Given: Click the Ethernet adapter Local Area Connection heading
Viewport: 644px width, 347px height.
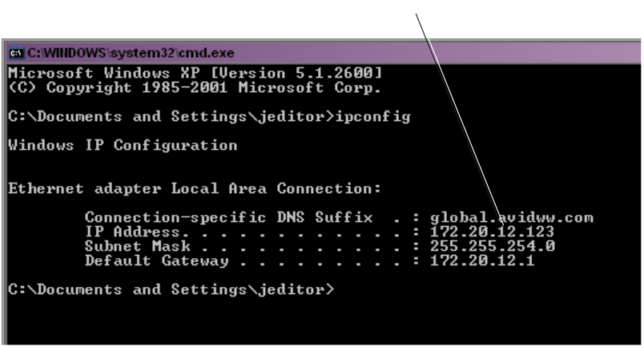Looking at the screenshot, I should (x=195, y=188).
